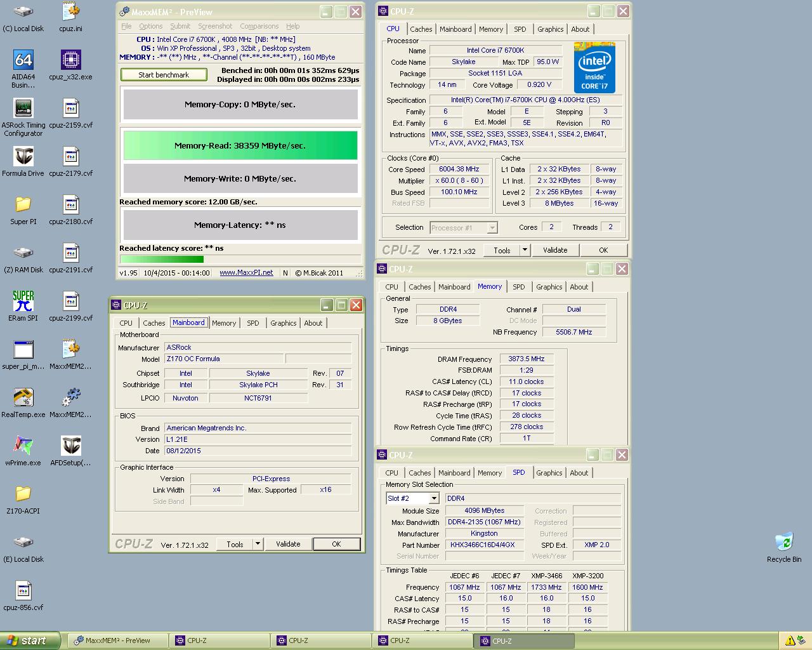Open the Processor #1 selection dropdown
Viewport: 812px width, 650px height.
coord(492,228)
